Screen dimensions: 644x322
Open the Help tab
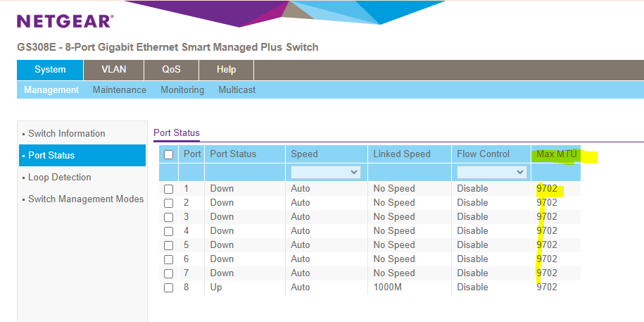pyautogui.click(x=227, y=70)
